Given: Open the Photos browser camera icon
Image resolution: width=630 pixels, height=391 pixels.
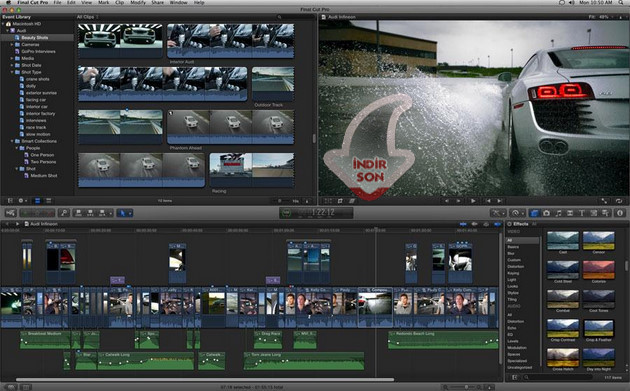Looking at the screenshot, I should tap(546, 213).
